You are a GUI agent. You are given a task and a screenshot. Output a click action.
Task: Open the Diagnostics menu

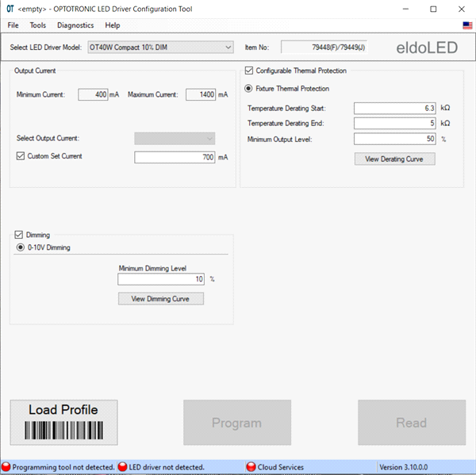[75, 25]
